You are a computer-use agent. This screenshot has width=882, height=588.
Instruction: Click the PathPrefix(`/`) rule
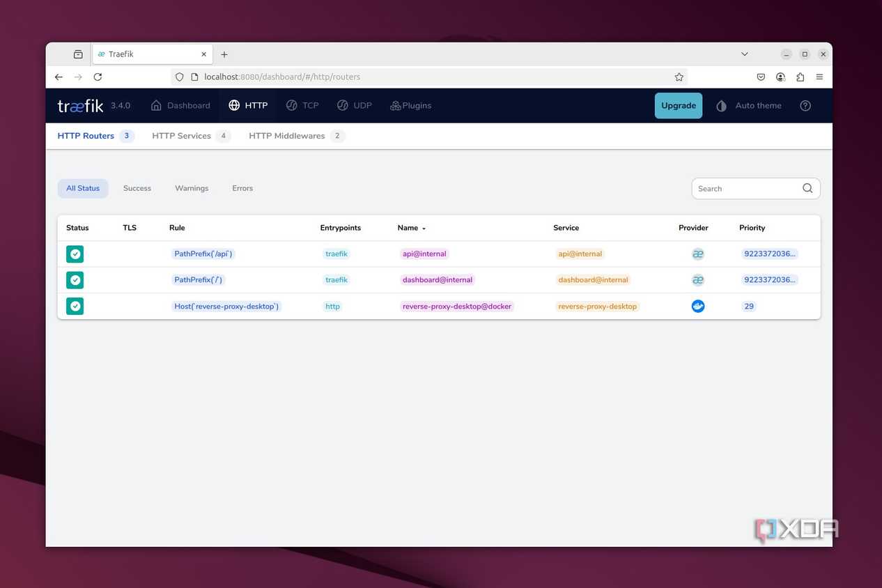(x=199, y=280)
